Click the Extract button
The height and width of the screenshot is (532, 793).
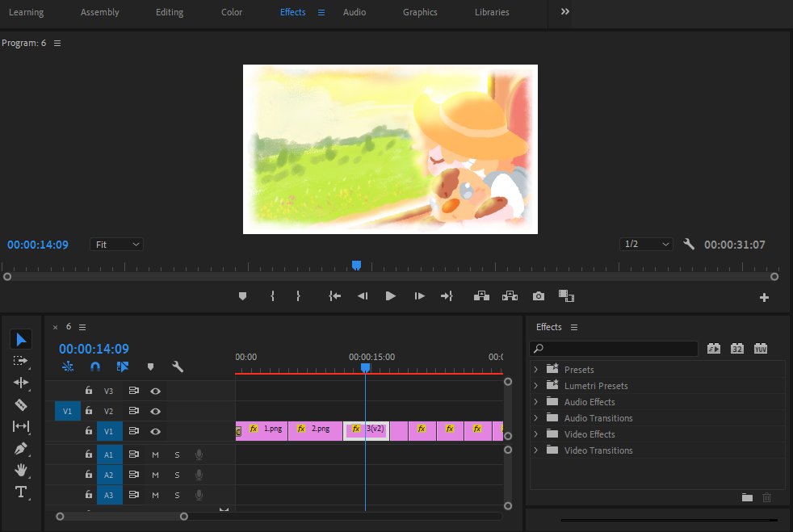(x=510, y=295)
